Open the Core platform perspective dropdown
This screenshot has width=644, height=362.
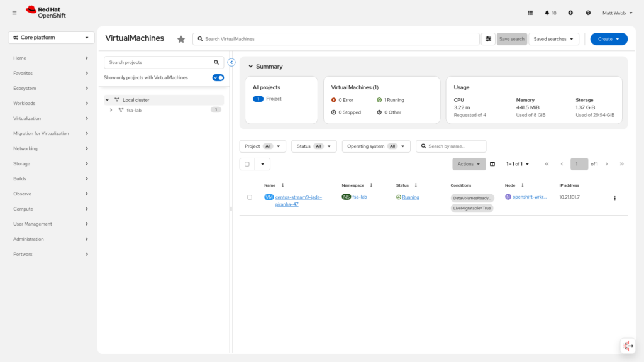coord(52,38)
